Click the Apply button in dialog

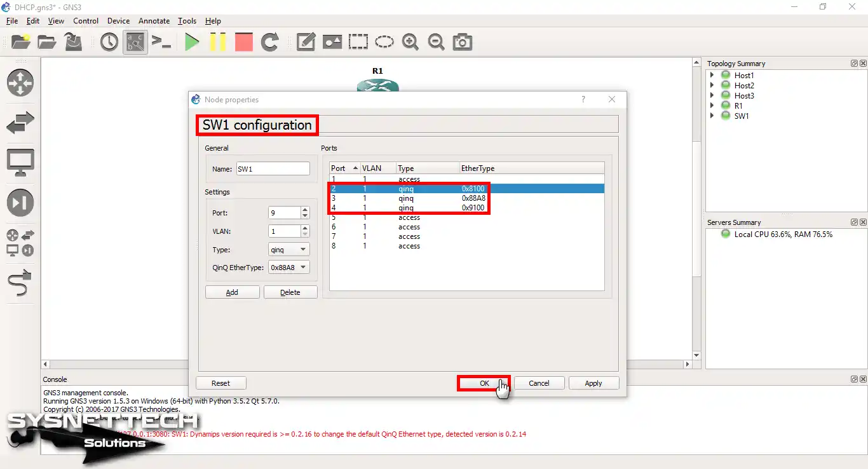click(593, 383)
